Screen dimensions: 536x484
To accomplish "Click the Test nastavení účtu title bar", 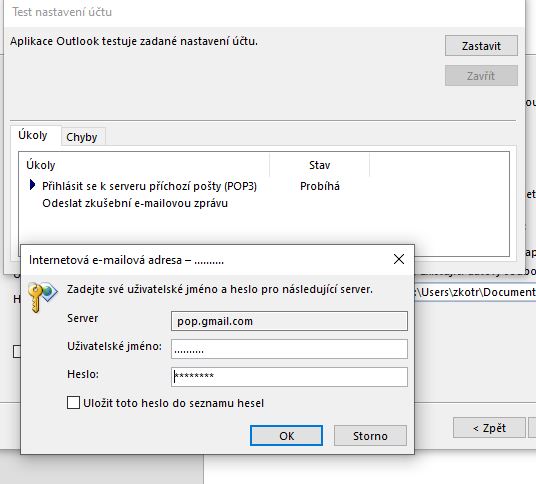I will pyautogui.click(x=264, y=12).
